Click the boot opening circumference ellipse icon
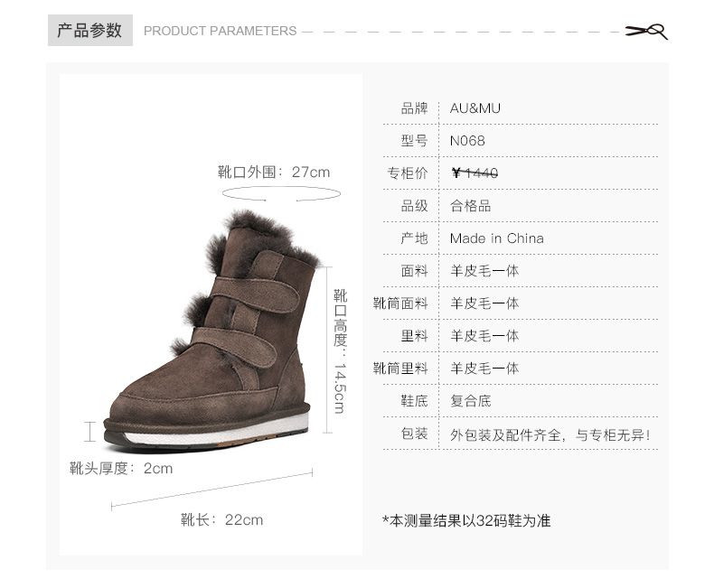Image resolution: width=714 pixels, height=588 pixels. point(281,193)
